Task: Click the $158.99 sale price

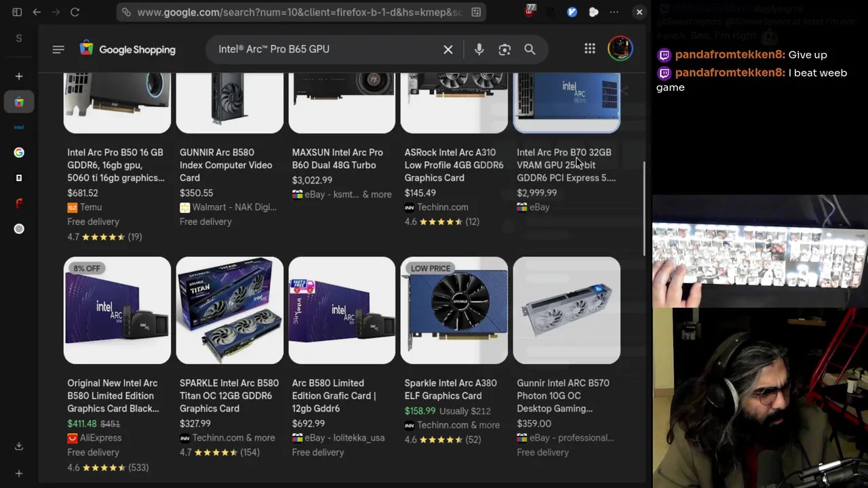Action: click(x=420, y=411)
